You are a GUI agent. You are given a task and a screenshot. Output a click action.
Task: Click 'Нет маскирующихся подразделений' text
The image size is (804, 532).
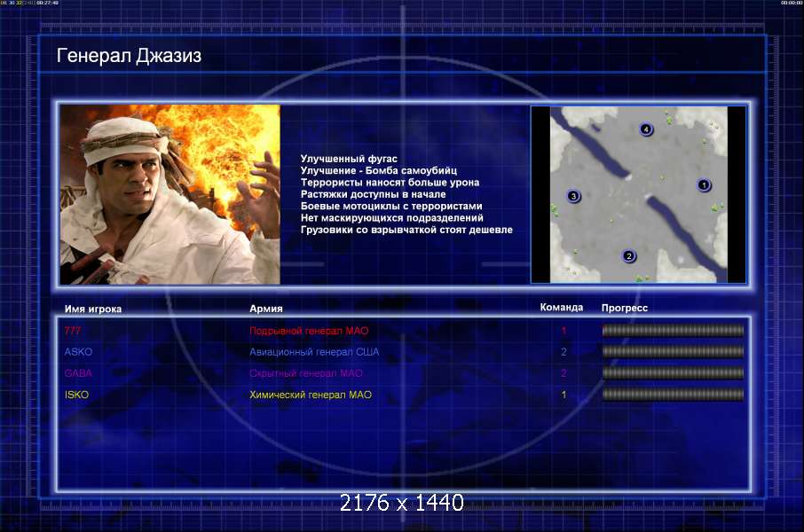click(x=391, y=218)
